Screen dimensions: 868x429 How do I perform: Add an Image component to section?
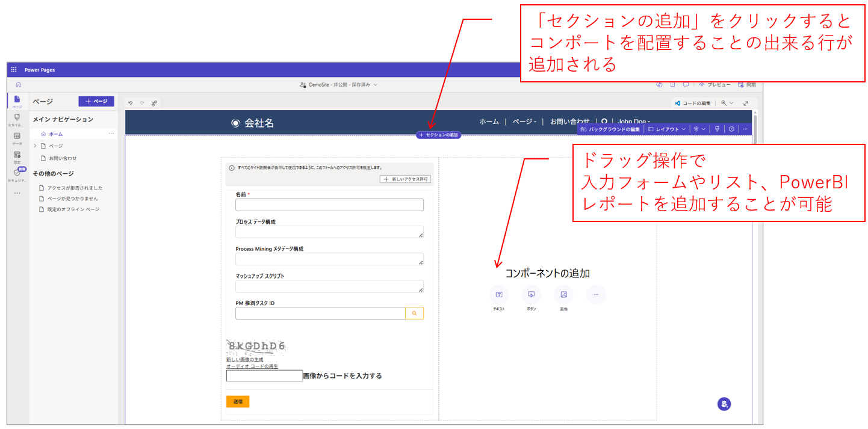coord(564,295)
